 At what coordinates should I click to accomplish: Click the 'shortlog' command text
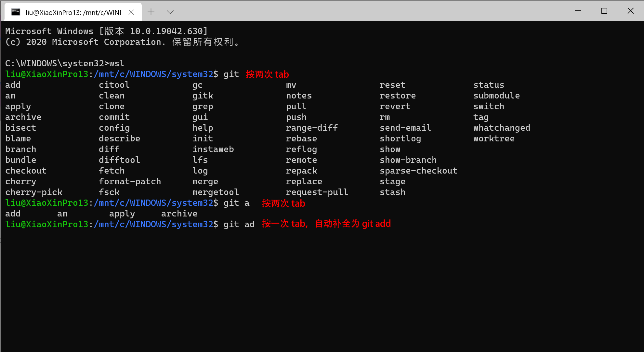(401, 138)
